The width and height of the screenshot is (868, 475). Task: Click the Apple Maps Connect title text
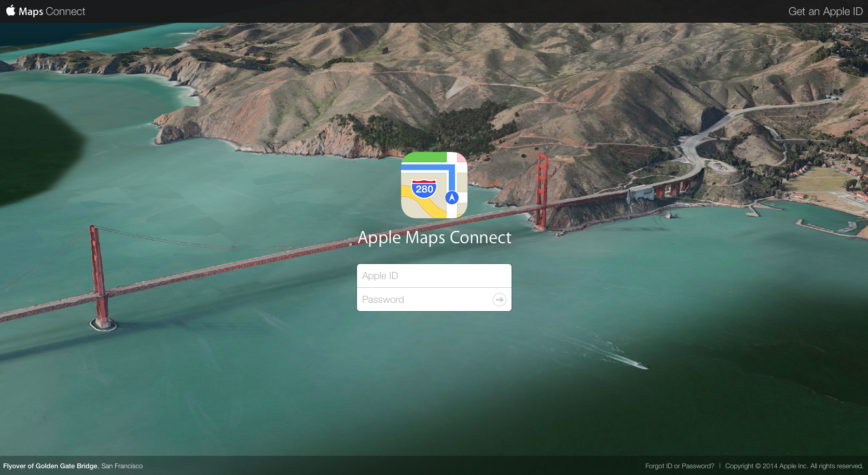(435, 237)
